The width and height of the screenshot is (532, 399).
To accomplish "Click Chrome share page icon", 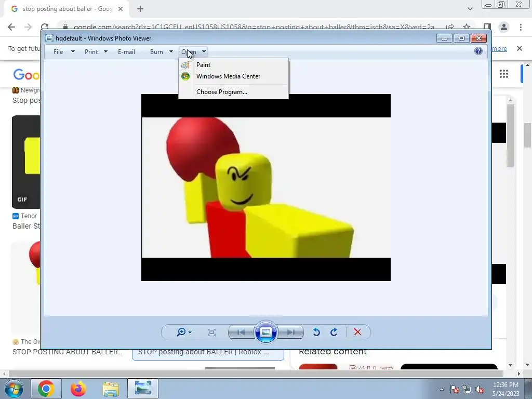I will [450, 27].
